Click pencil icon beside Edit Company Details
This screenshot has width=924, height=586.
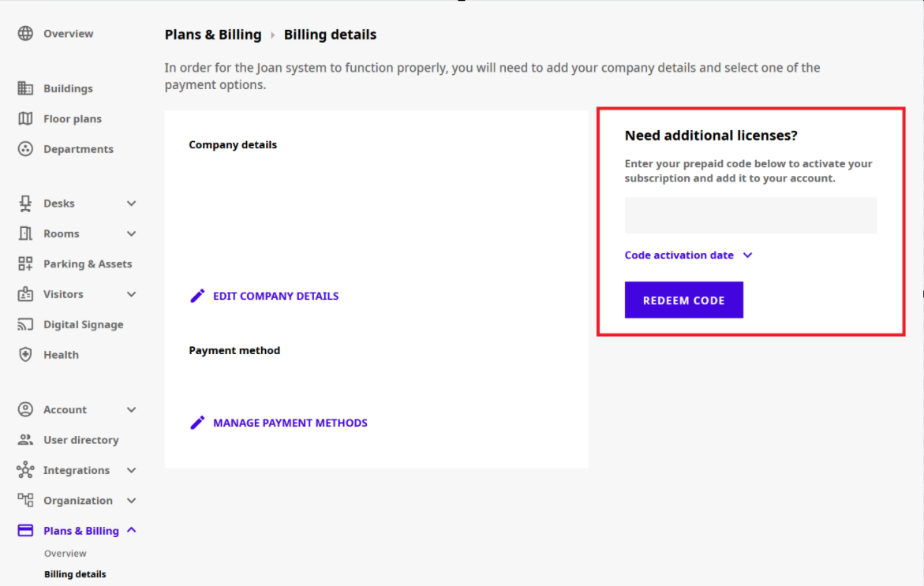(197, 296)
